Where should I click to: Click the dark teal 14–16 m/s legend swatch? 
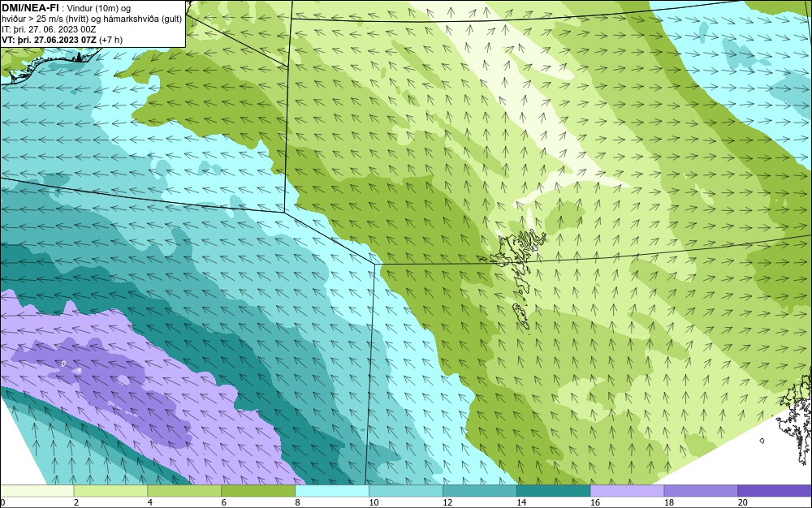554,490
